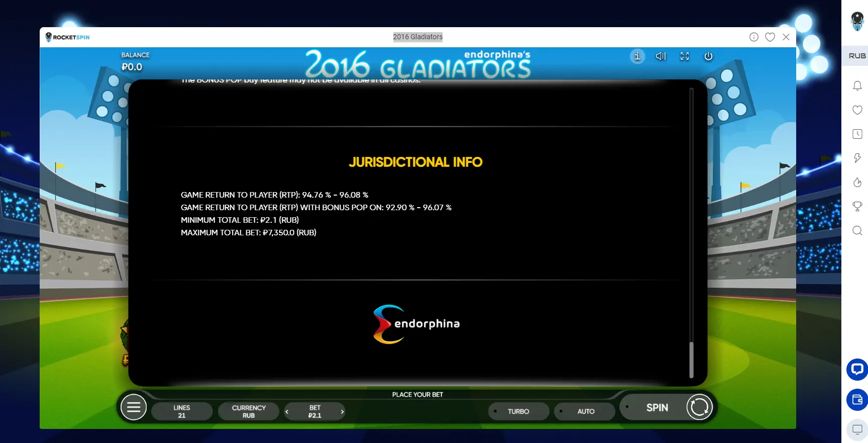The width and height of the screenshot is (868, 443).
Task: Open live chat support bubble
Action: tap(857, 370)
